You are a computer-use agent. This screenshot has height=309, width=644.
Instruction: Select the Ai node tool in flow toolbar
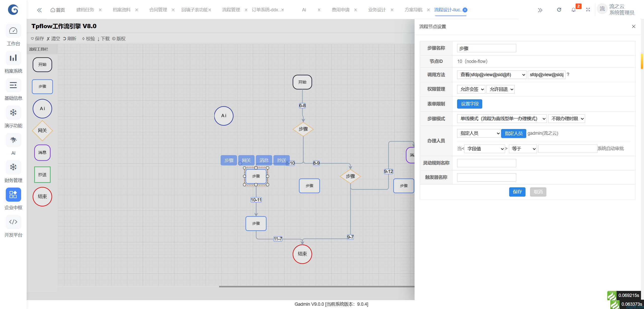[x=42, y=109]
